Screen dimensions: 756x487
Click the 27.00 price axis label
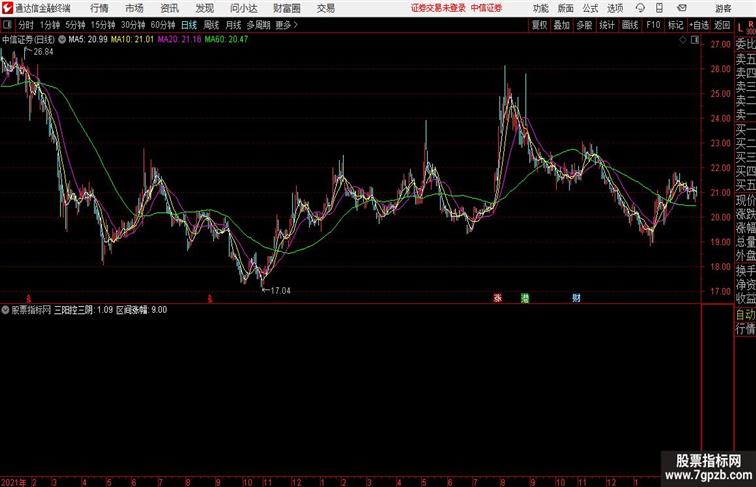[x=721, y=44]
